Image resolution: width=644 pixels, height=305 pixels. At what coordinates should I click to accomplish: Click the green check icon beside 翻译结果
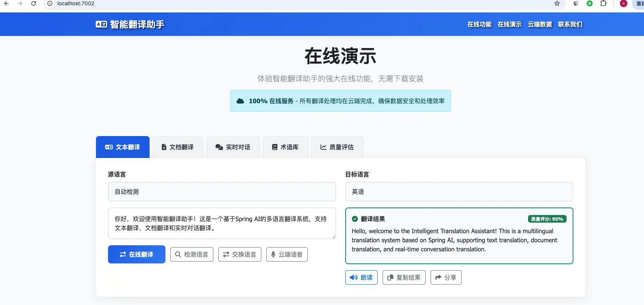click(x=355, y=219)
